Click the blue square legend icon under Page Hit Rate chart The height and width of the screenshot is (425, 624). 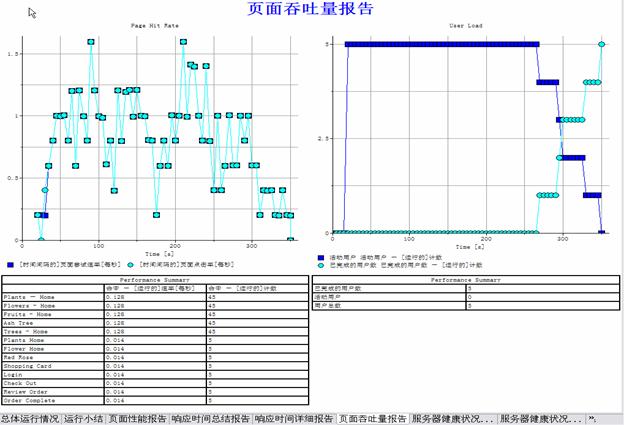9,264
